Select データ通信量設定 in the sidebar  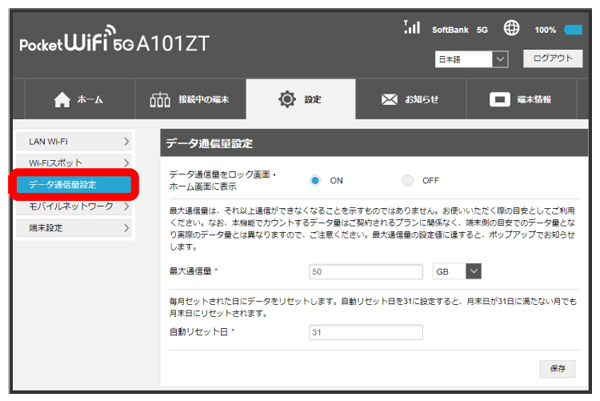[x=74, y=184]
